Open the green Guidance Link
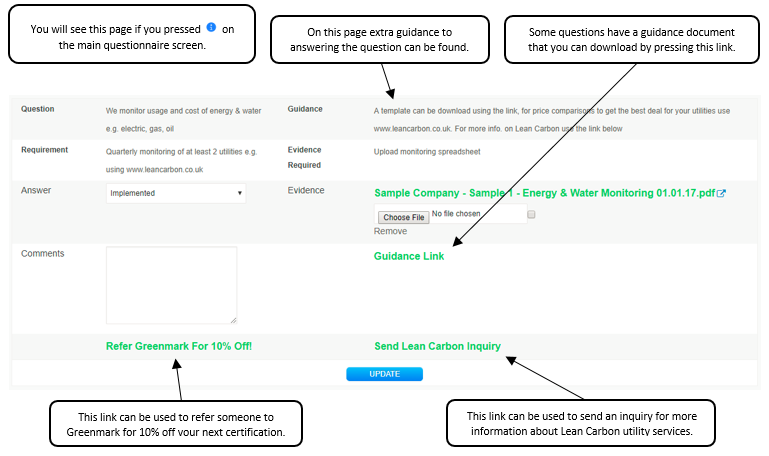This screenshot has height=456, width=769. (x=409, y=256)
